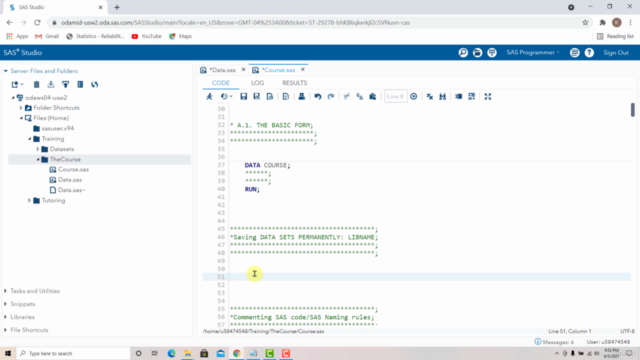640x360 pixels.
Task: Close the *Data.sas tab
Action: 243,70
